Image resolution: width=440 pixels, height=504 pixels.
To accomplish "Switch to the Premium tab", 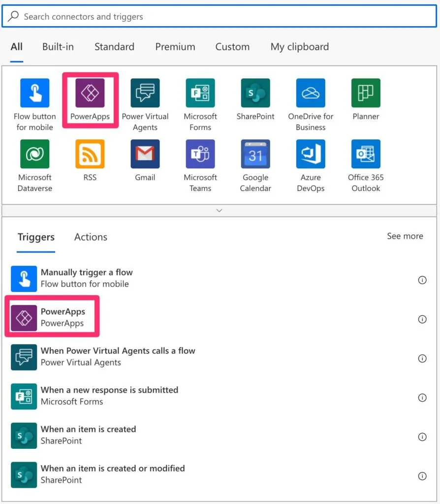I will 175,47.
